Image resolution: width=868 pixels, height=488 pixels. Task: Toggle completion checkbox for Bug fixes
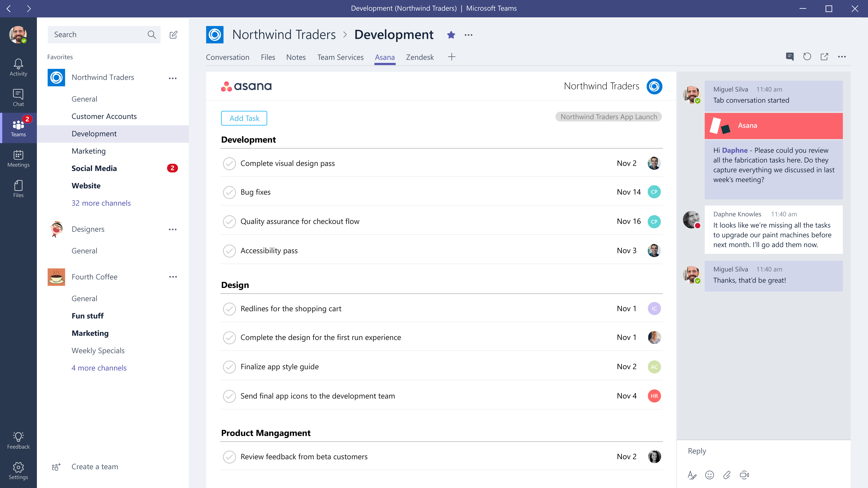coord(229,192)
